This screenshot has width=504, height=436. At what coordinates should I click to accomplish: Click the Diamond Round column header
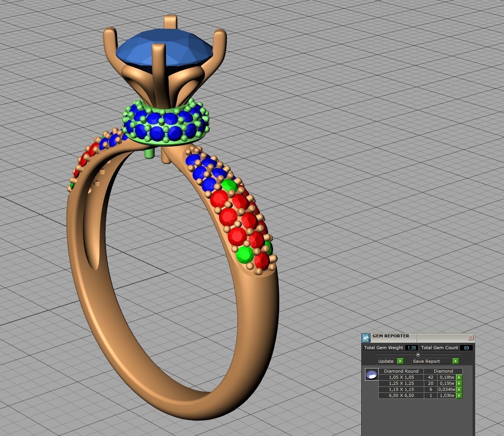tap(401, 371)
